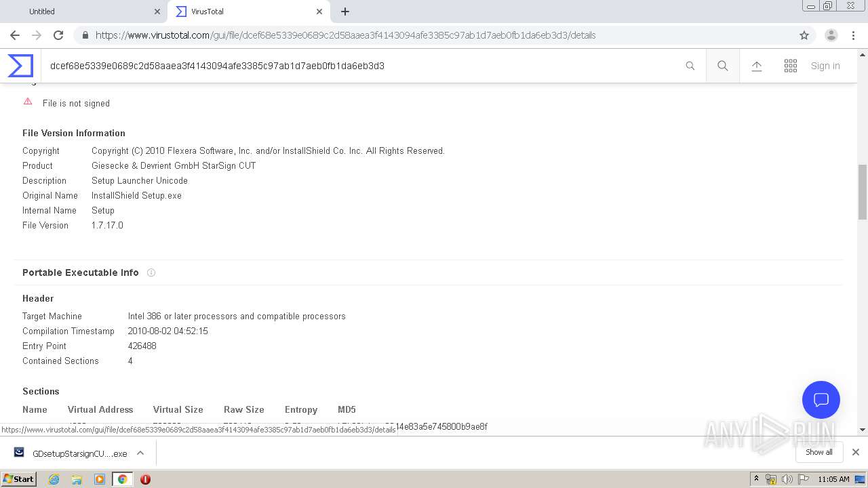Click Show all downloads button
The height and width of the screenshot is (488, 868).
819,452
